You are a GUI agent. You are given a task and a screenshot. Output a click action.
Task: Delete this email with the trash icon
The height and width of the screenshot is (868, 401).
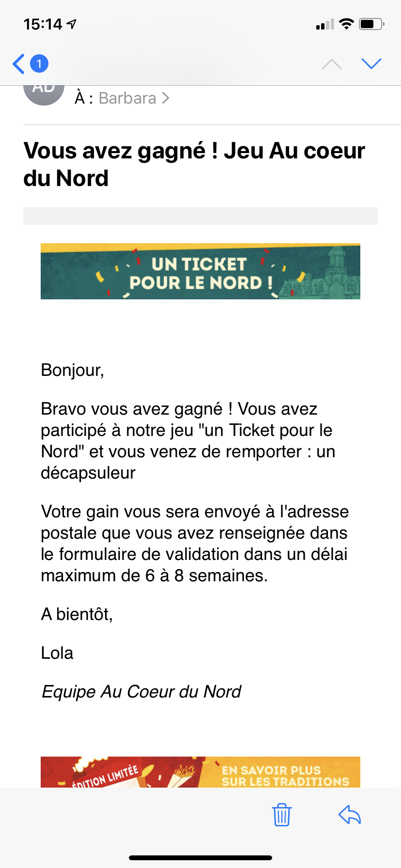281,814
